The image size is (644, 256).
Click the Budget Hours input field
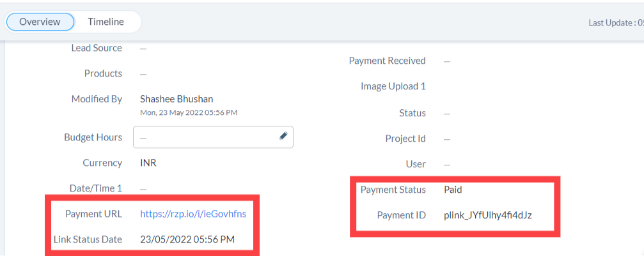click(x=213, y=137)
